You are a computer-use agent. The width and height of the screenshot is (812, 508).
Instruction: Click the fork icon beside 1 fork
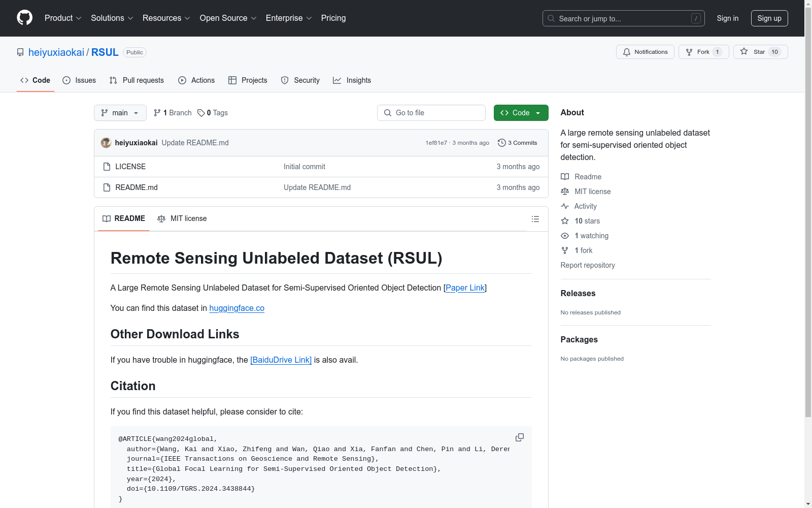point(565,250)
